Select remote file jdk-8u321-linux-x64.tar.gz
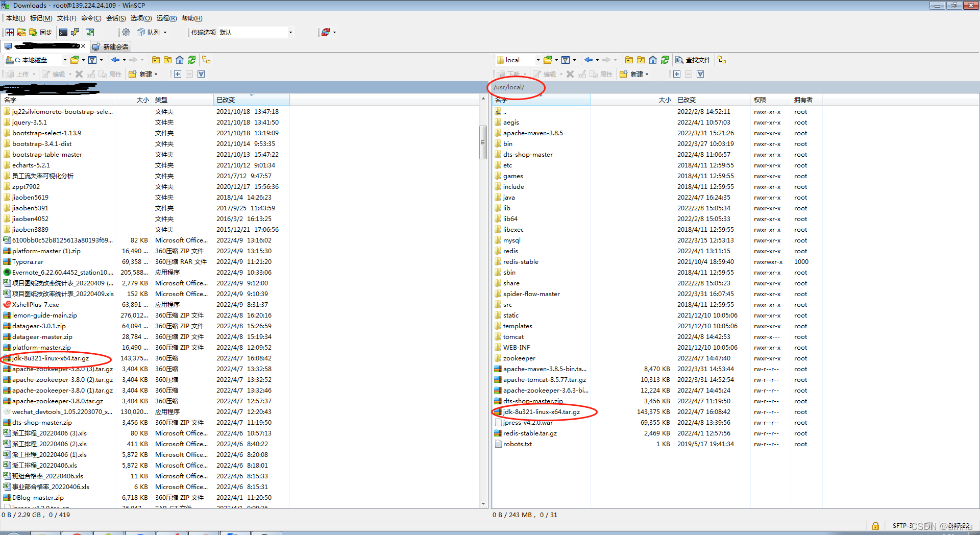Viewport: 980px width, 535px height. click(x=542, y=412)
